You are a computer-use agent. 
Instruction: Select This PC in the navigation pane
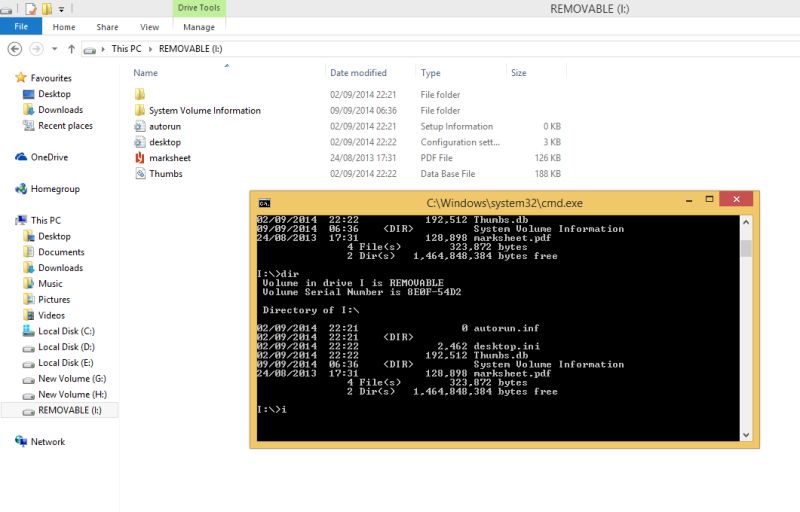45,220
